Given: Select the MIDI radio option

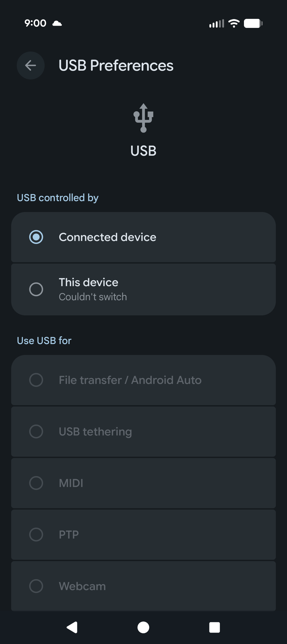Looking at the screenshot, I should [x=36, y=483].
